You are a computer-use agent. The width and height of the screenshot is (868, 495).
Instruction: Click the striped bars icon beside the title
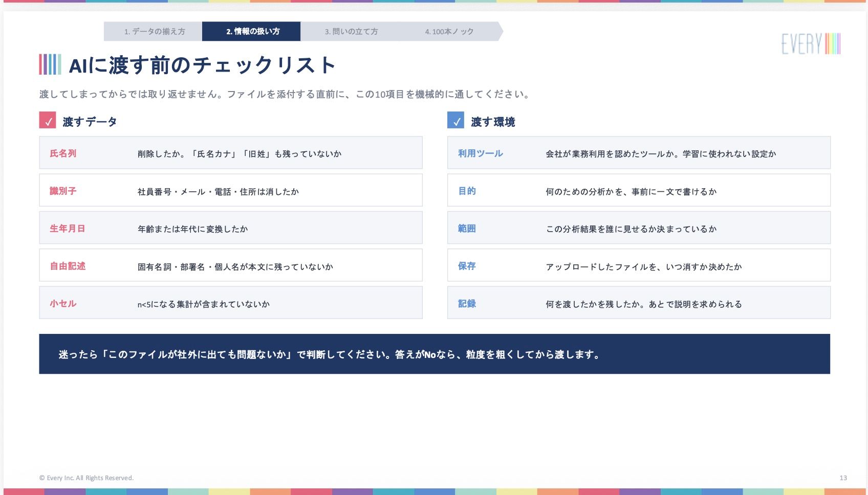tap(50, 64)
